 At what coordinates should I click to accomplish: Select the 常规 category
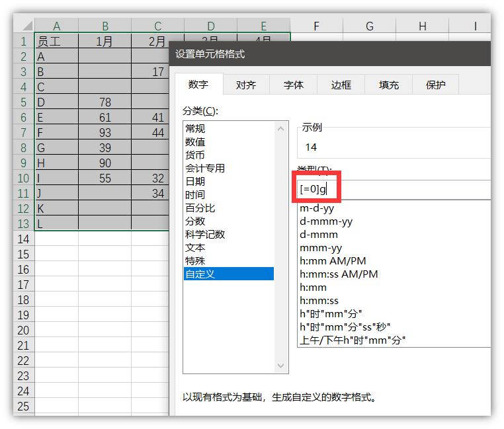point(229,128)
